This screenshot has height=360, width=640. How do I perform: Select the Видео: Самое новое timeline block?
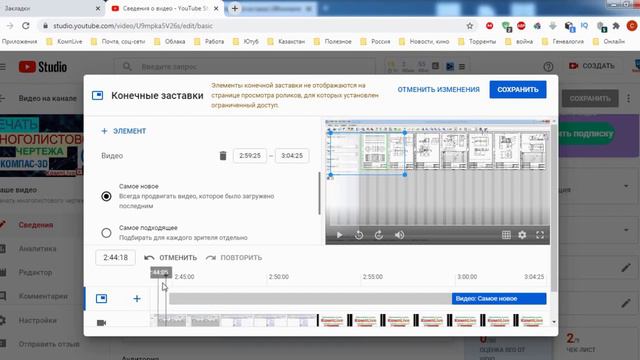tap(499, 298)
